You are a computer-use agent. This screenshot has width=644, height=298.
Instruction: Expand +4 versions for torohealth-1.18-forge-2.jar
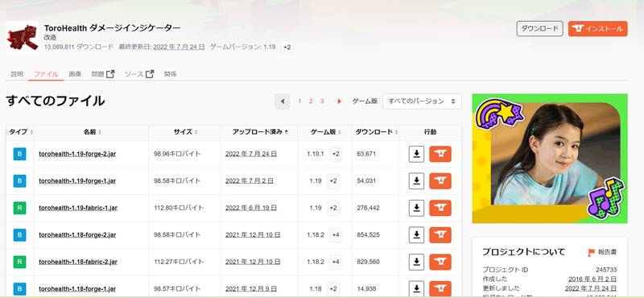tap(336, 234)
